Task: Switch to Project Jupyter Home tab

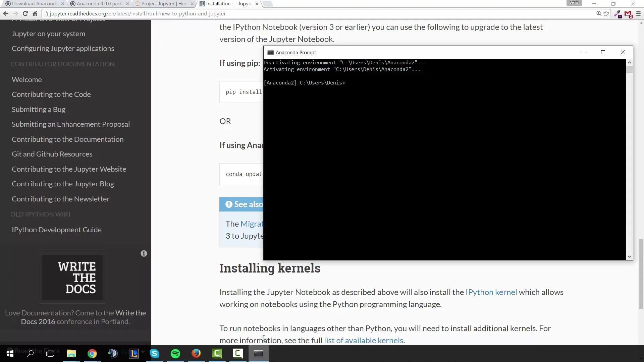Action: pyautogui.click(x=164, y=4)
